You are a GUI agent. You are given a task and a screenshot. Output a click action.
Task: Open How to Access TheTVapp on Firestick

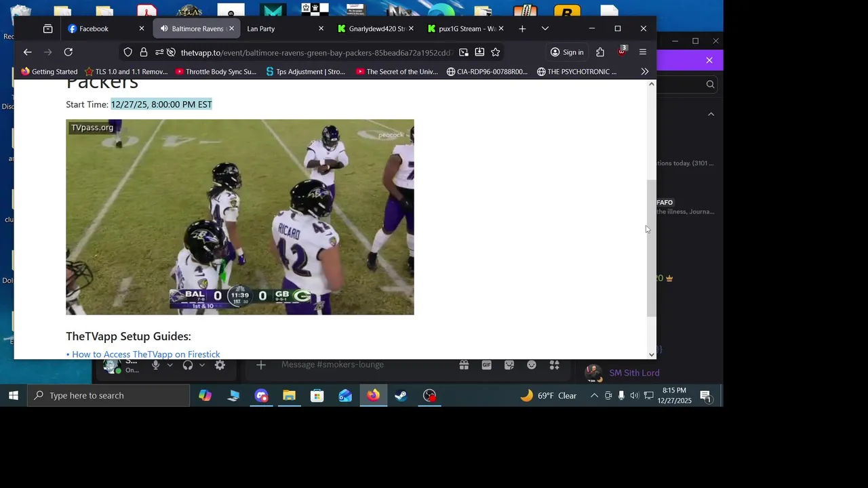(146, 354)
